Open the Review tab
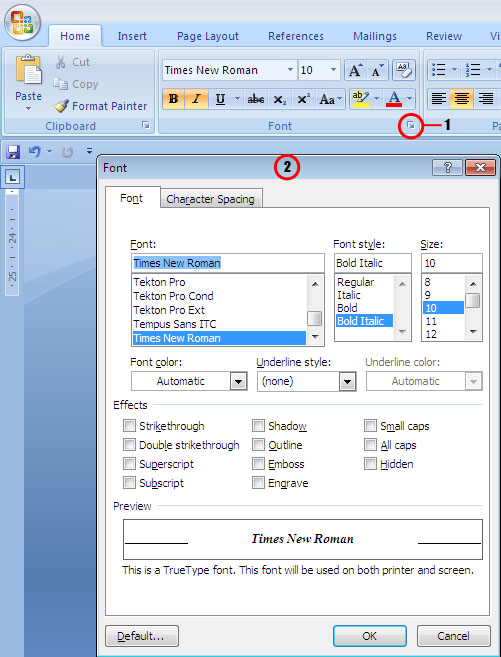 click(x=444, y=36)
